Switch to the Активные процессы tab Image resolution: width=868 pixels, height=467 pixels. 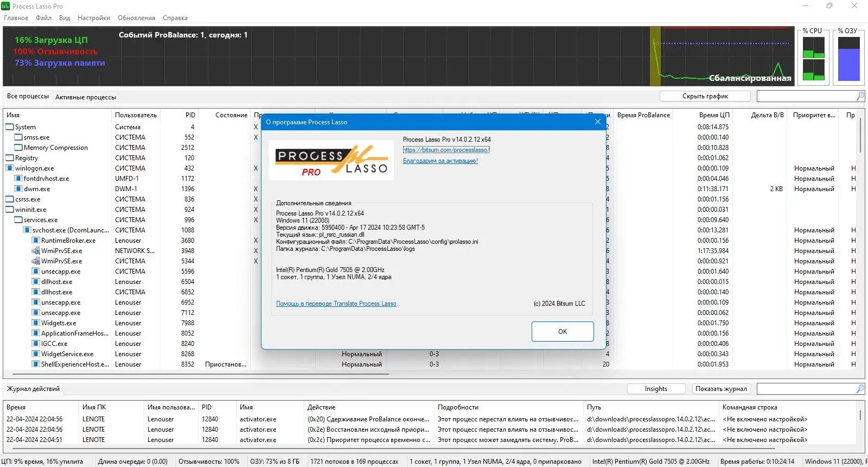86,97
